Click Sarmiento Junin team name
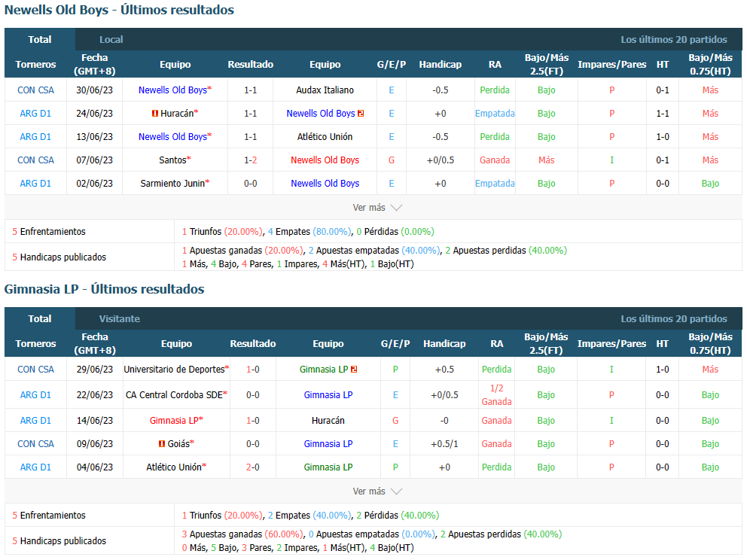The image size is (747, 560). coord(172,184)
